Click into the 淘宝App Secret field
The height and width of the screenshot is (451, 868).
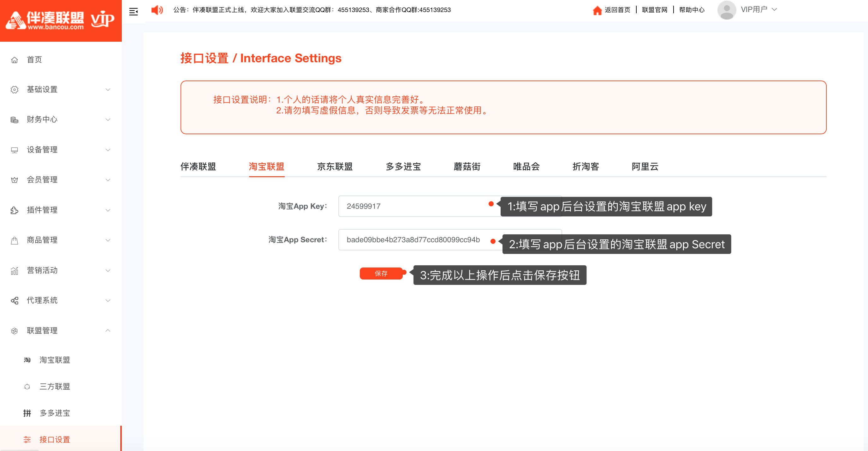450,240
